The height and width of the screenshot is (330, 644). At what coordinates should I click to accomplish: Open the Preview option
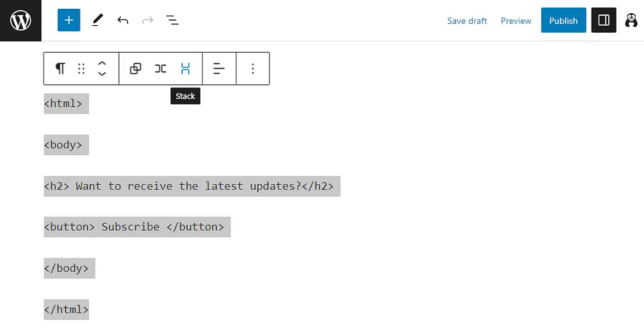pyautogui.click(x=516, y=21)
